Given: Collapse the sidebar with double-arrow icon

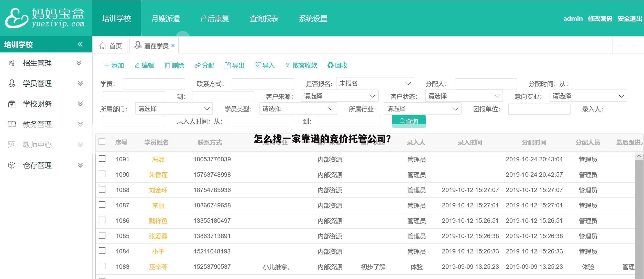Looking at the screenshot, I should coord(80,44).
